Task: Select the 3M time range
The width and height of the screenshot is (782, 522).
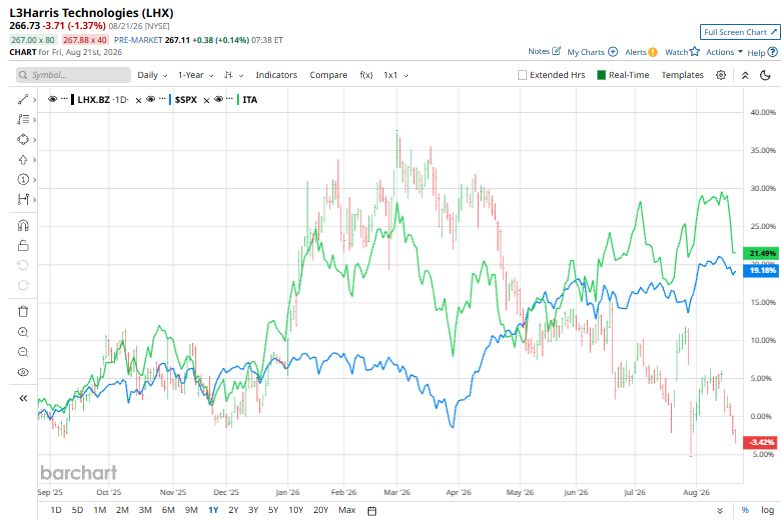Action: point(145,510)
